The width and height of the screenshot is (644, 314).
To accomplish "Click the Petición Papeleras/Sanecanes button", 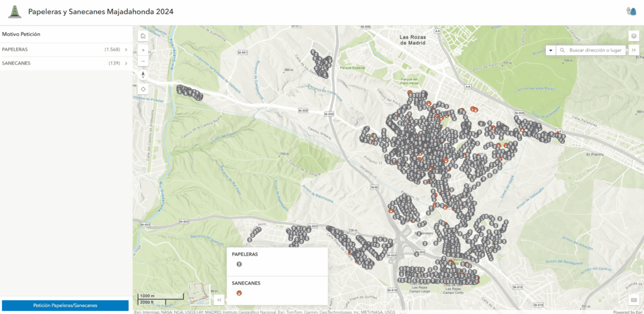I will [x=65, y=305].
